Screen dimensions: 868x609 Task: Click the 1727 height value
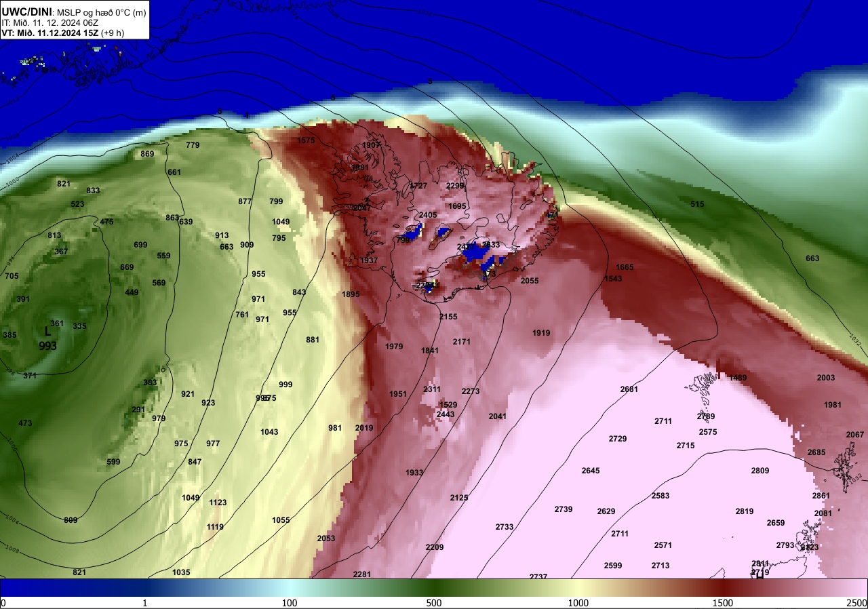coord(419,186)
